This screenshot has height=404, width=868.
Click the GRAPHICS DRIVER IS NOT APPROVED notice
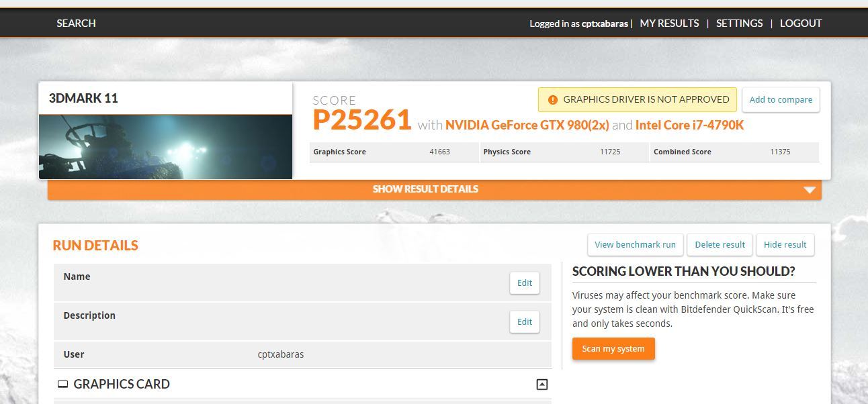638,99
